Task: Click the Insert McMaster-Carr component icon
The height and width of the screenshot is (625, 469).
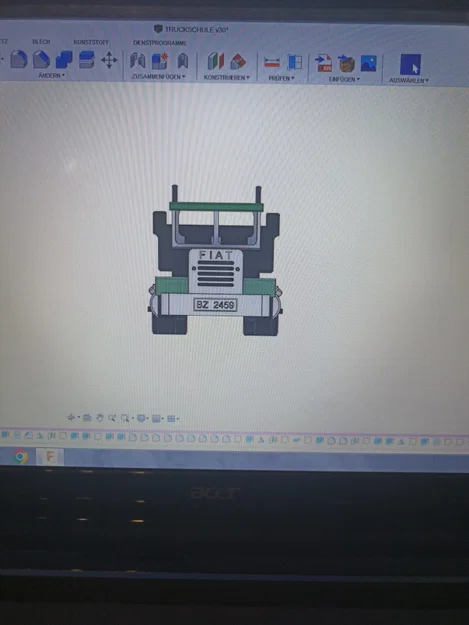Action: (x=346, y=64)
